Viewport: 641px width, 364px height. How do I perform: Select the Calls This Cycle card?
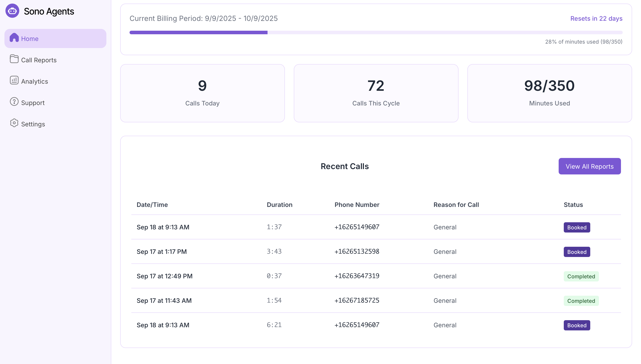tap(376, 93)
